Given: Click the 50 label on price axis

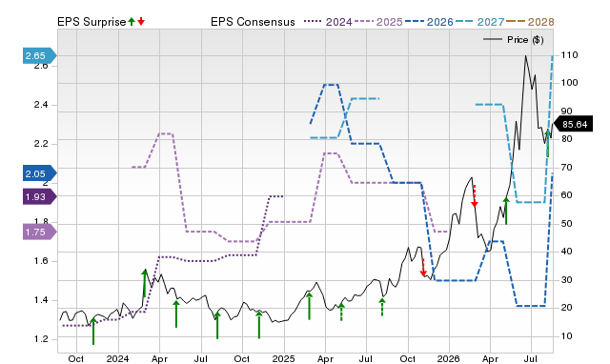Looking at the screenshot, I should click(566, 224).
